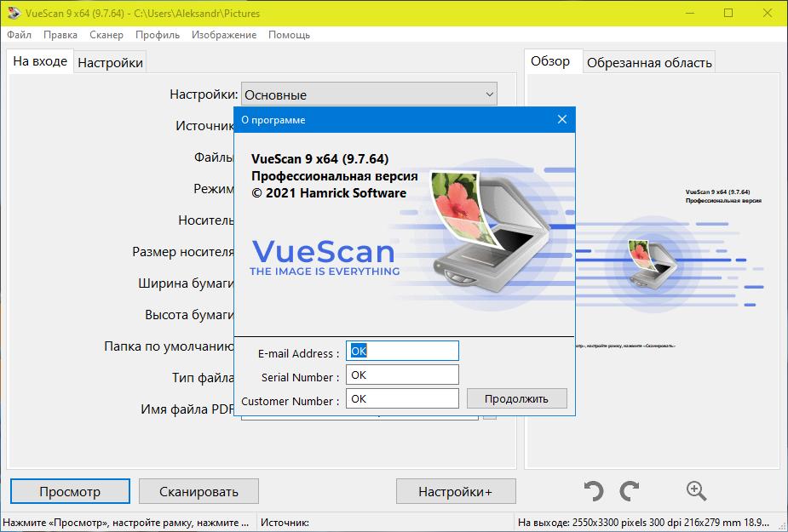Click the Настройки+ button

455,491
